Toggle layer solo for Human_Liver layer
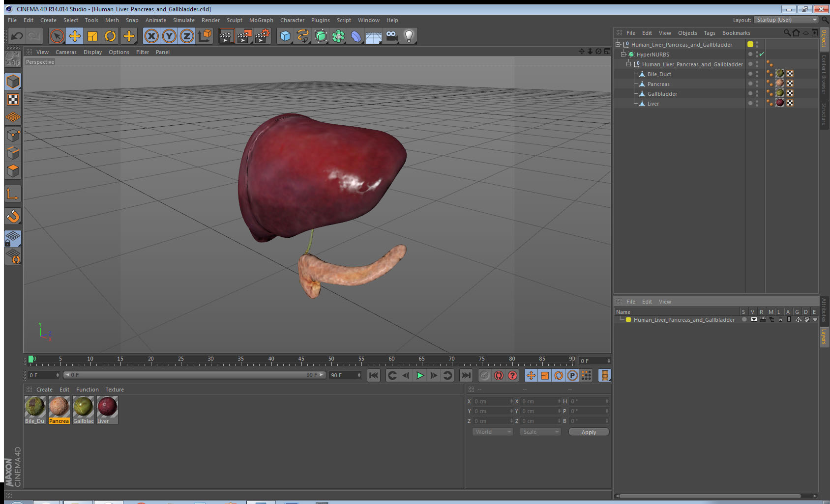Screen dimensions: 830x504 (744, 319)
